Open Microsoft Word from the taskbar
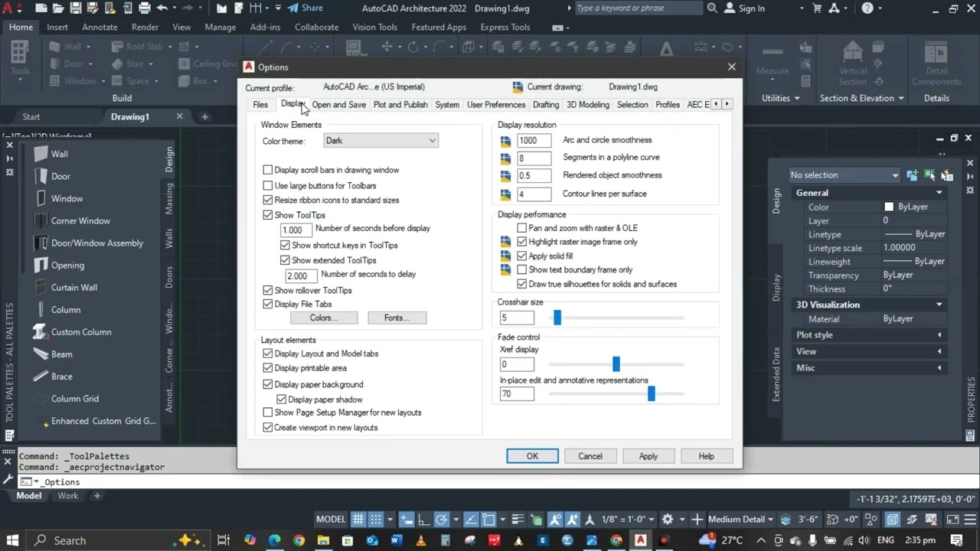Viewport: 980px width, 551px height. 396,540
